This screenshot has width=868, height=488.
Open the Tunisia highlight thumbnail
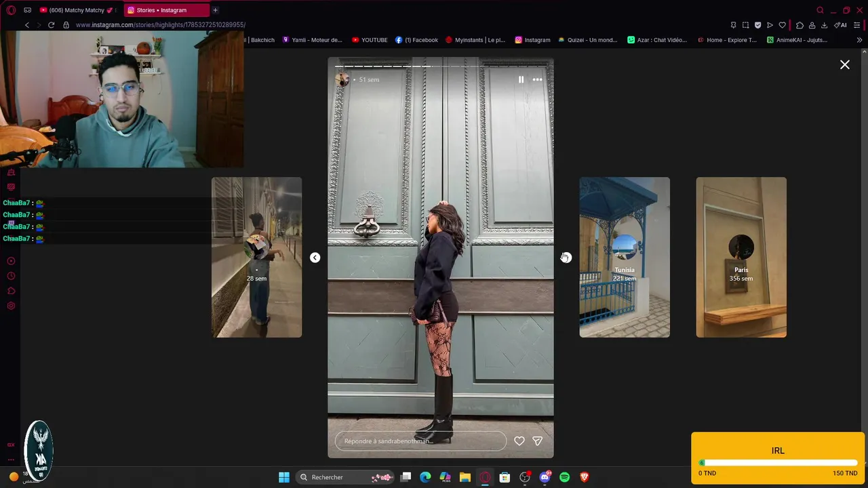[x=625, y=258]
